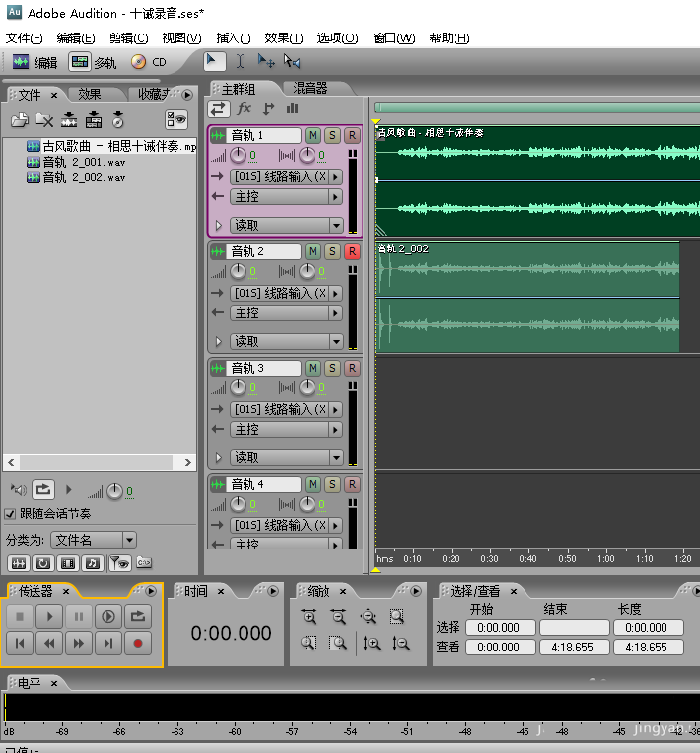Screen dimensions: 700x753
Task: Click the Record button in transport panel
Action: click(137, 644)
